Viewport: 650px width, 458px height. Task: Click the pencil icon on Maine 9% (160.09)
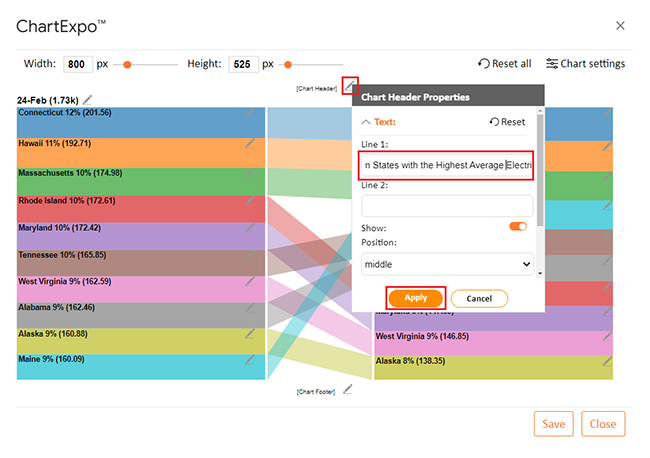(250, 359)
